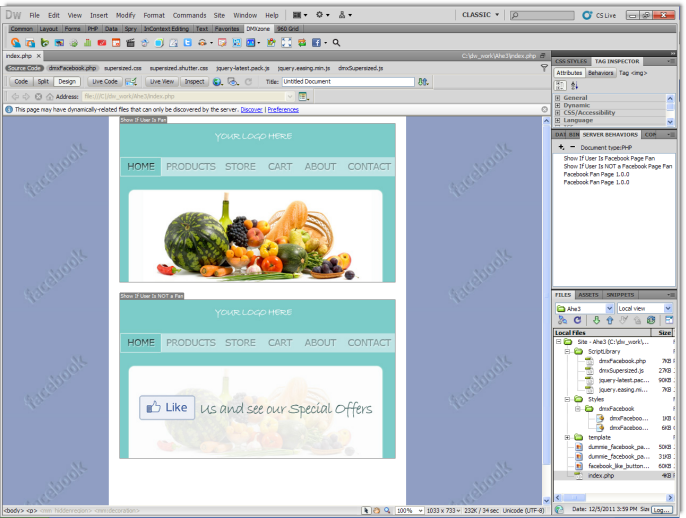Toggle Live Code mode
This screenshot has height=518, width=686.
coord(105,81)
